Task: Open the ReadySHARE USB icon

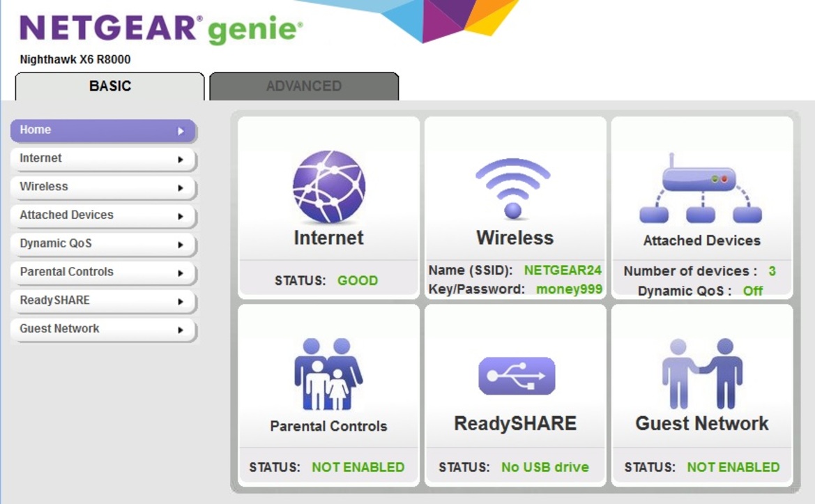Action: (517, 376)
